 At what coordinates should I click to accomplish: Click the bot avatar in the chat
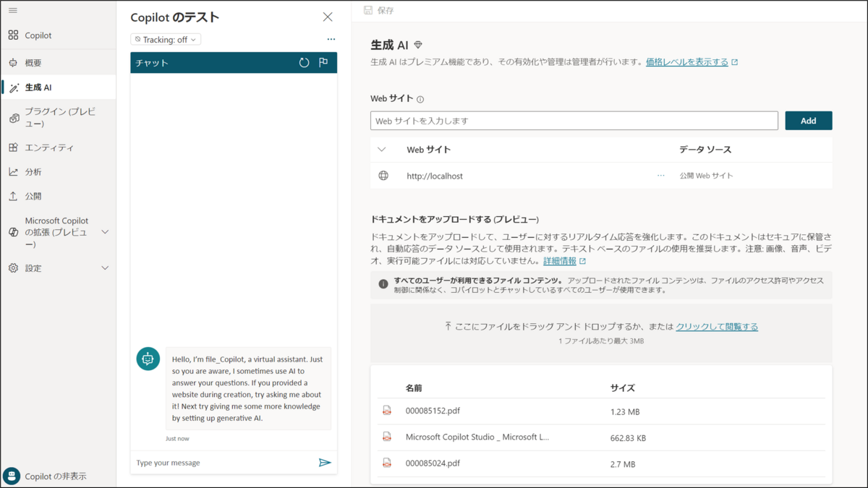coord(148,359)
